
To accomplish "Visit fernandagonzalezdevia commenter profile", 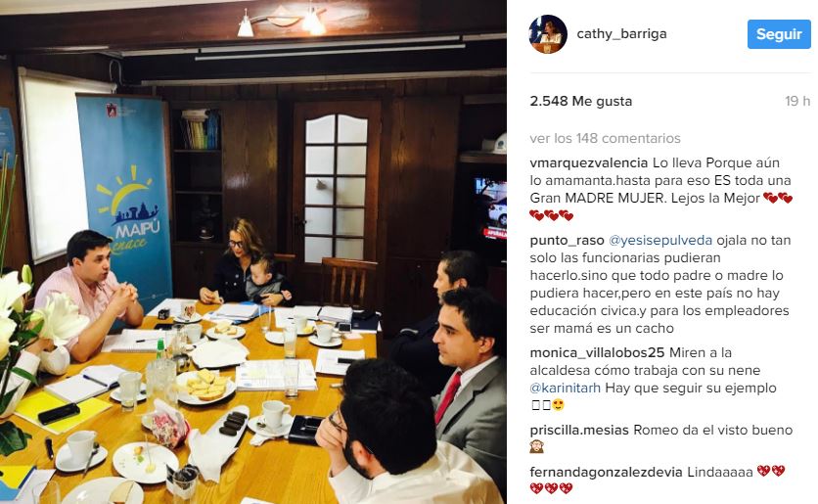I will tap(606, 472).
